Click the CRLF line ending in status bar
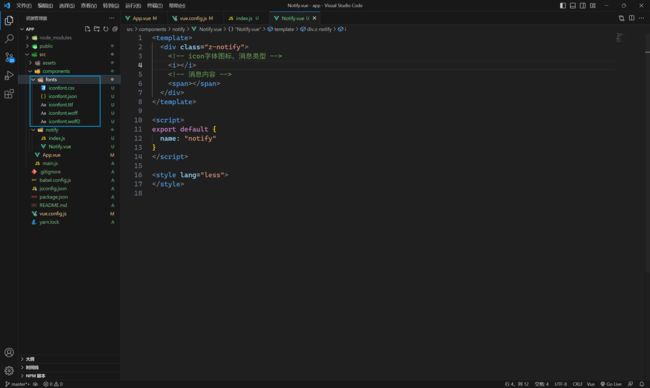 577,384
